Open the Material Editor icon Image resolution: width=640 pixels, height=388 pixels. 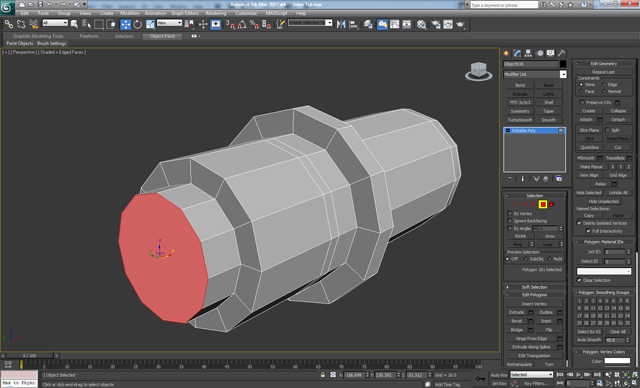(421, 24)
